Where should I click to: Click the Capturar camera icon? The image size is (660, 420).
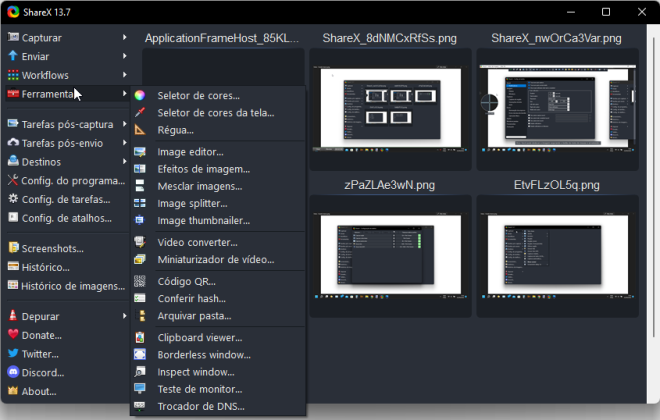13,37
